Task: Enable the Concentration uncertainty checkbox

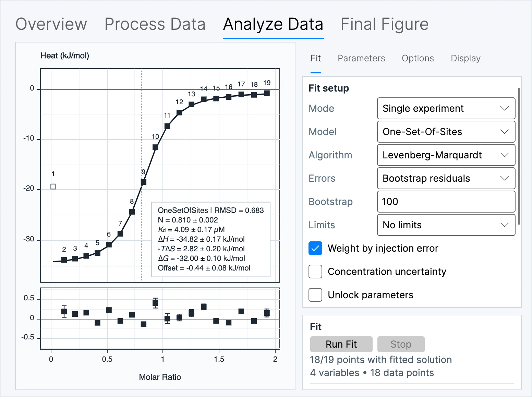Action: [x=315, y=272]
